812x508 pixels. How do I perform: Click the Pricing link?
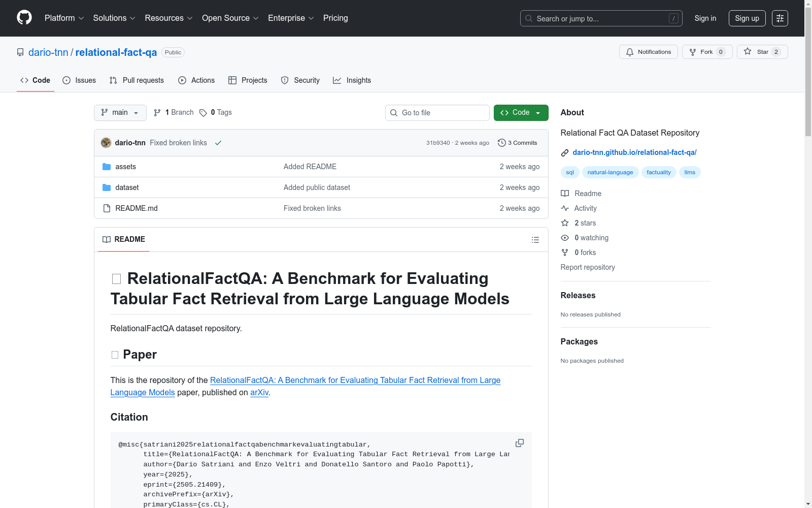335,18
